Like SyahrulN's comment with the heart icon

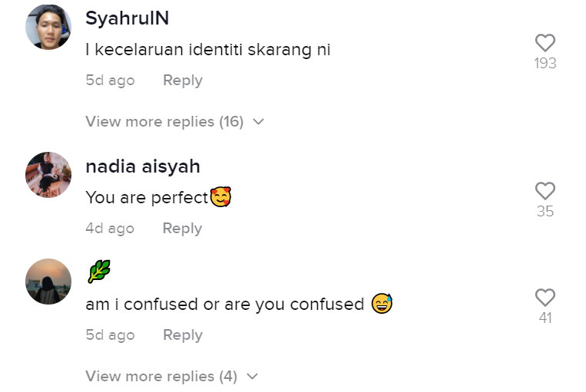coord(545,43)
